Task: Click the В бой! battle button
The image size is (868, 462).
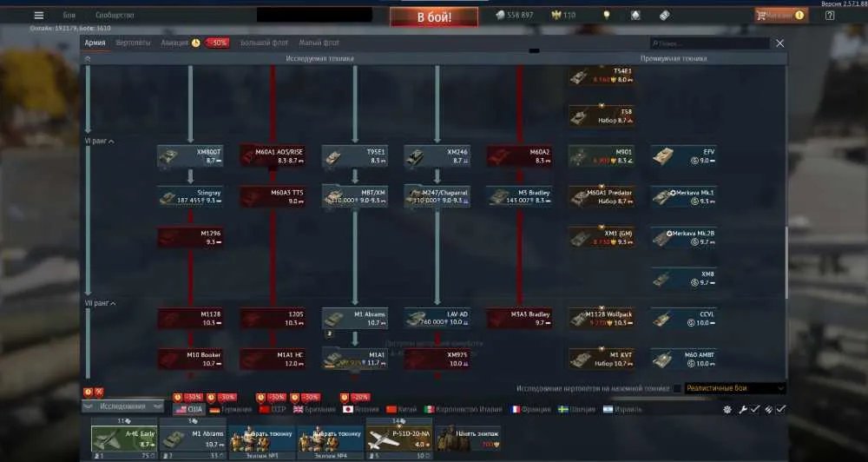Action: [x=434, y=17]
